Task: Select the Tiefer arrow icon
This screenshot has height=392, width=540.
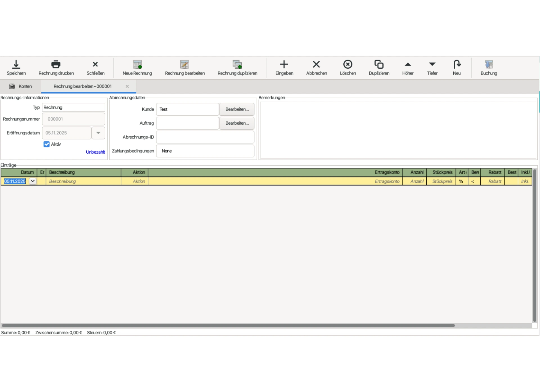Action: 432,67
